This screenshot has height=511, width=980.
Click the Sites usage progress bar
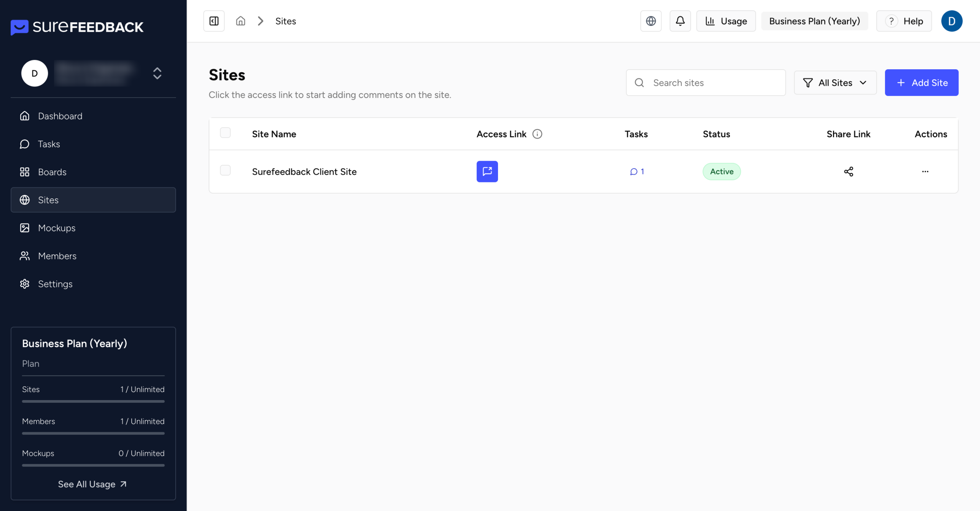point(93,401)
